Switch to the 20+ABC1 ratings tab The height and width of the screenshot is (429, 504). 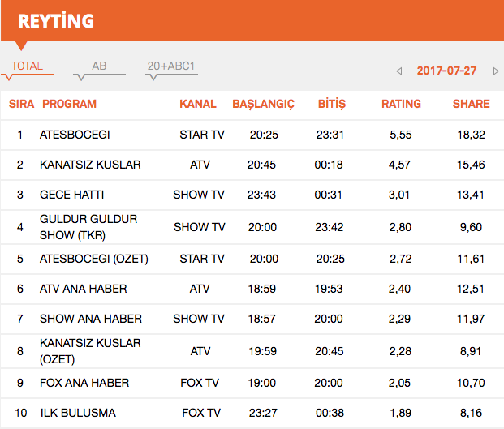click(x=171, y=66)
